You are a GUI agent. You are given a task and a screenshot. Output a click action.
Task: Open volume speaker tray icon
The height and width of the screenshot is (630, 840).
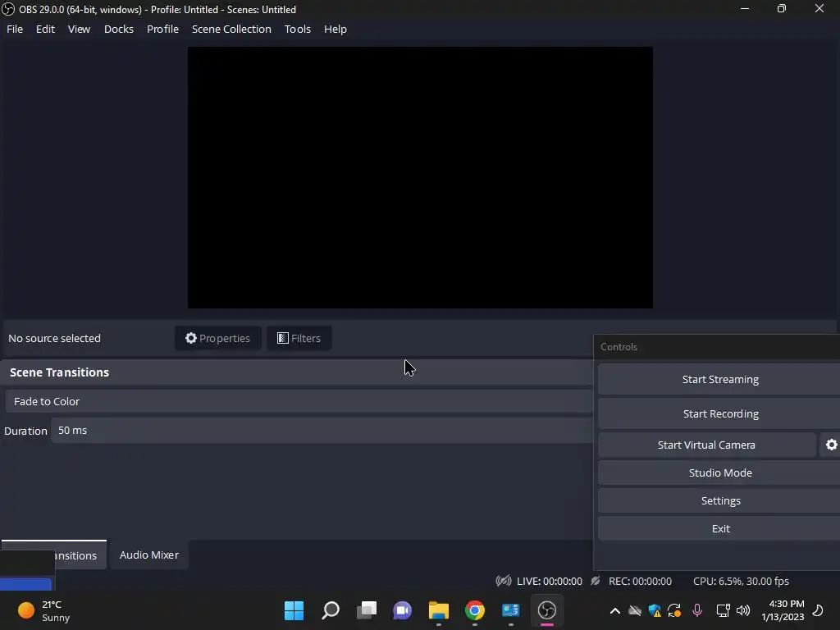743,610
